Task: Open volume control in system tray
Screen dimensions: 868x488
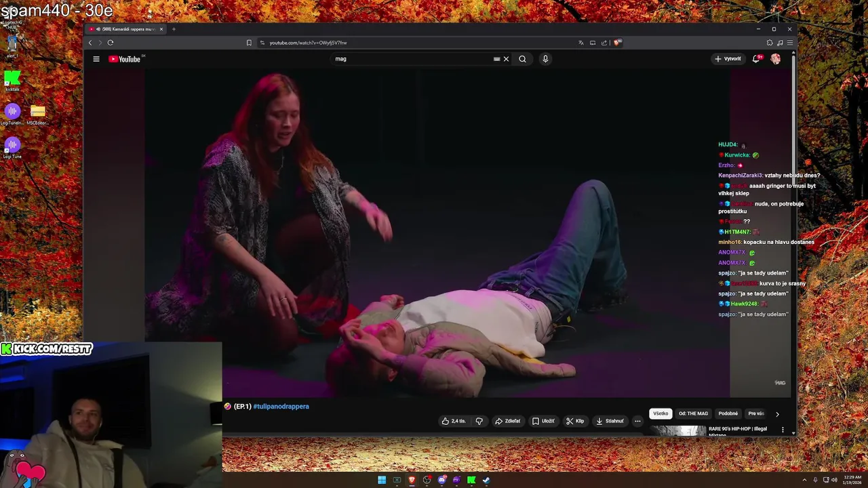Action: [834, 480]
